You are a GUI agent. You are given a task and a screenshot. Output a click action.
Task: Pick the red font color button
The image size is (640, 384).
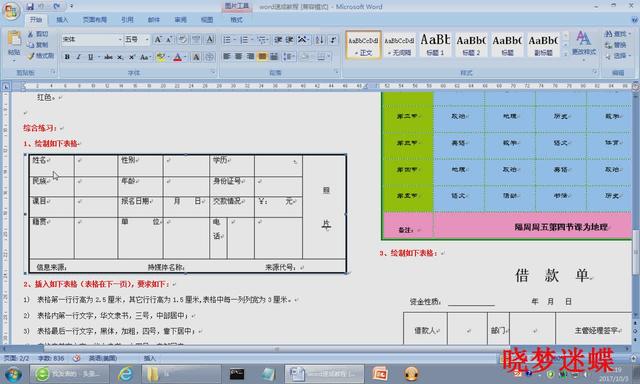[x=177, y=57]
